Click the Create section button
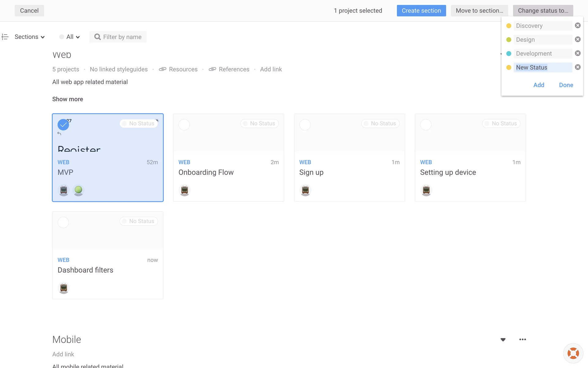This screenshot has height=368, width=588. click(x=421, y=11)
